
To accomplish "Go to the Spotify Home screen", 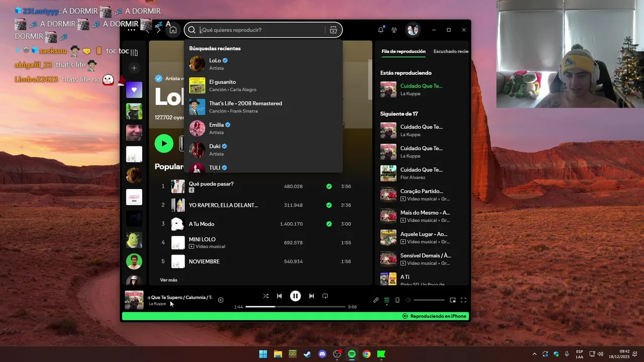I will tap(173, 30).
